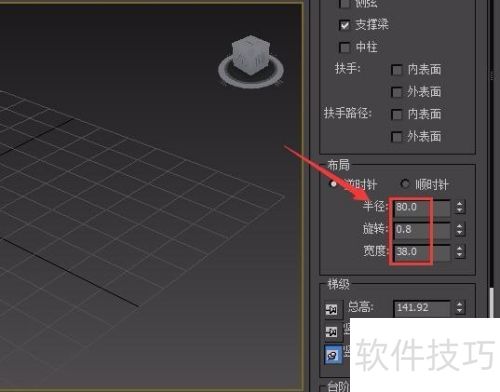500x392 pixels.
Task: Increase 旋转 with spinner up arrow
Action: click(x=460, y=226)
